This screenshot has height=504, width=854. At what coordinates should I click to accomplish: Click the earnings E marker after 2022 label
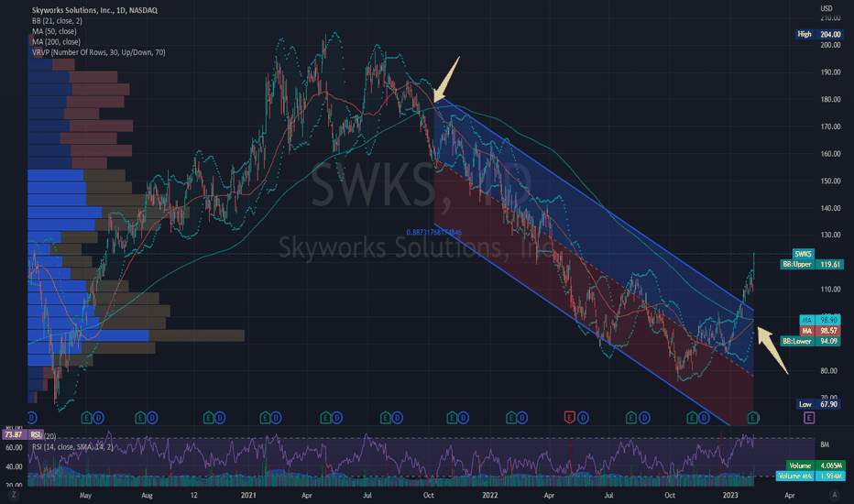tap(510, 418)
